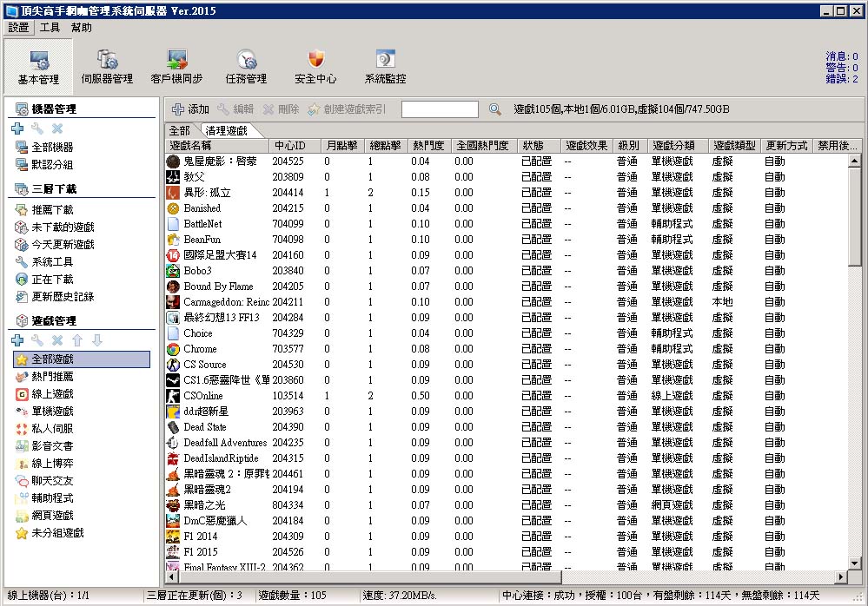Click the delete X icon under 機器管理
868x606 pixels.
click(x=57, y=128)
